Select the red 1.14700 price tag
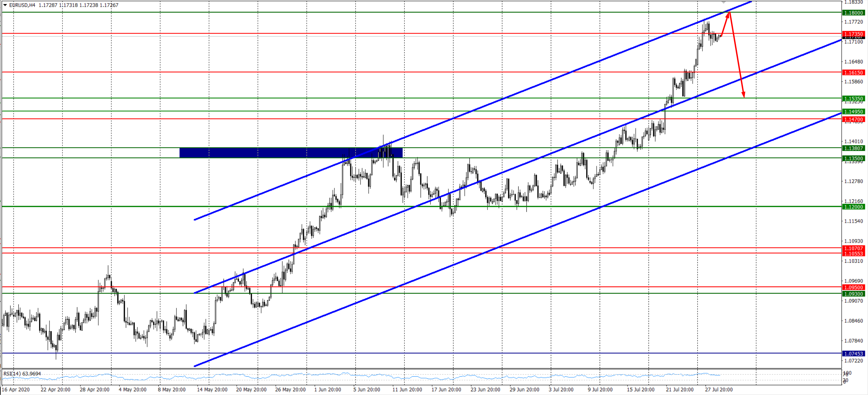The width and height of the screenshot is (868, 395). point(853,119)
